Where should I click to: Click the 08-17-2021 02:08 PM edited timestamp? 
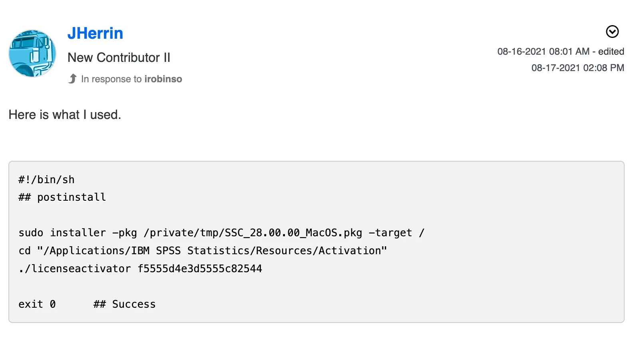click(x=577, y=68)
